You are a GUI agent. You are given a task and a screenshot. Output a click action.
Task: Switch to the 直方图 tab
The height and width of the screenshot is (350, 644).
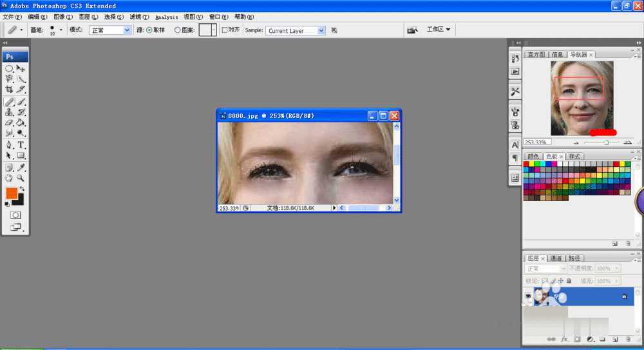click(x=536, y=54)
